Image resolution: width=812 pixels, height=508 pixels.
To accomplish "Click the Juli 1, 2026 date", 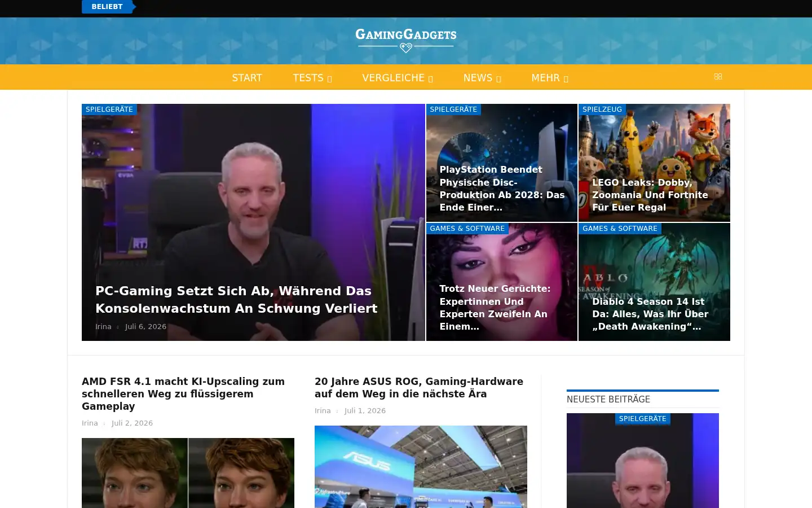I will (365, 411).
